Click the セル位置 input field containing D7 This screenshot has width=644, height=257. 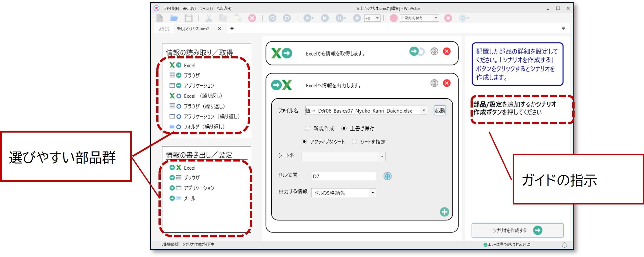pyautogui.click(x=343, y=176)
